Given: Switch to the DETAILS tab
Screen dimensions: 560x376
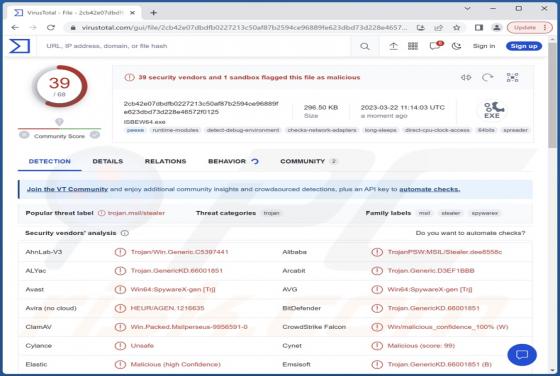Looking at the screenshot, I should (108, 161).
